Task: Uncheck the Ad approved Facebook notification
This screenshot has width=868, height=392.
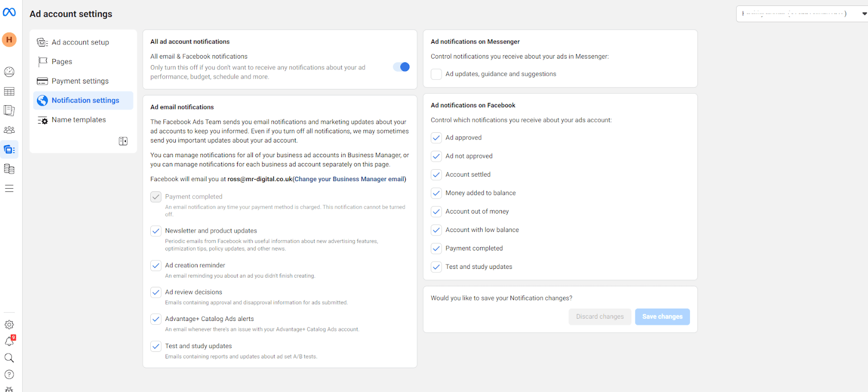Action: (x=436, y=138)
